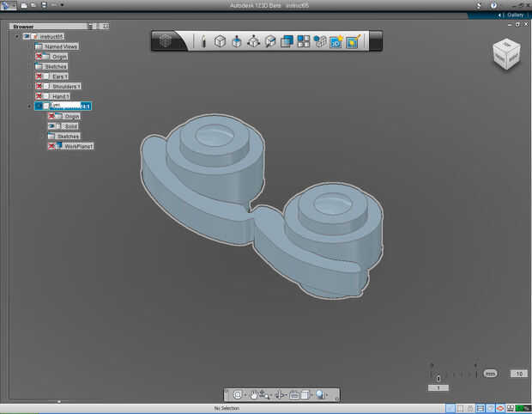Select the Grouping cubes tool
The width and height of the screenshot is (532, 414).
(319, 41)
